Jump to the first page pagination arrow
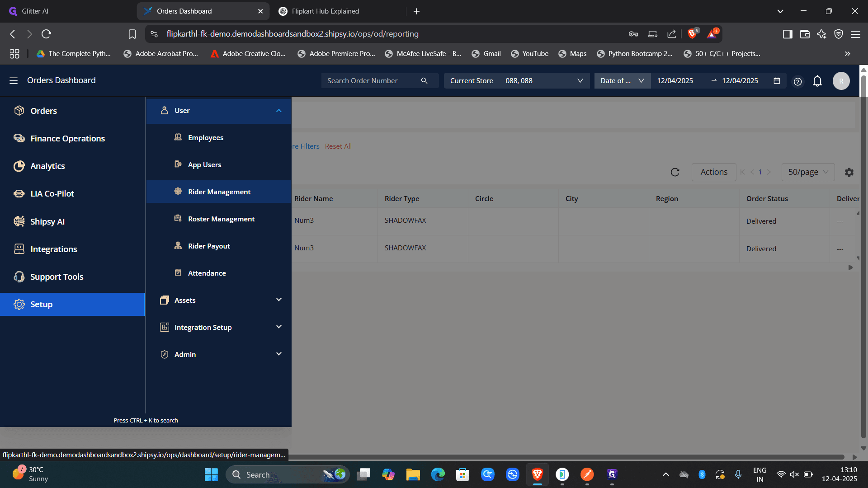The image size is (868, 488). click(742, 172)
